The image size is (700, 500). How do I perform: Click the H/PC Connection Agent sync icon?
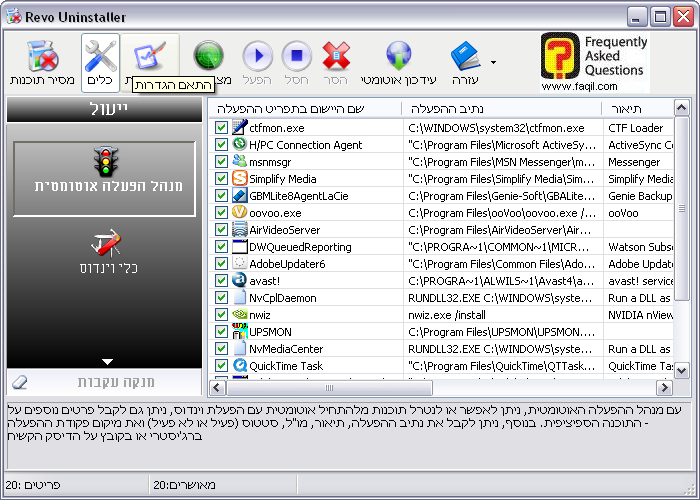[x=240, y=144]
